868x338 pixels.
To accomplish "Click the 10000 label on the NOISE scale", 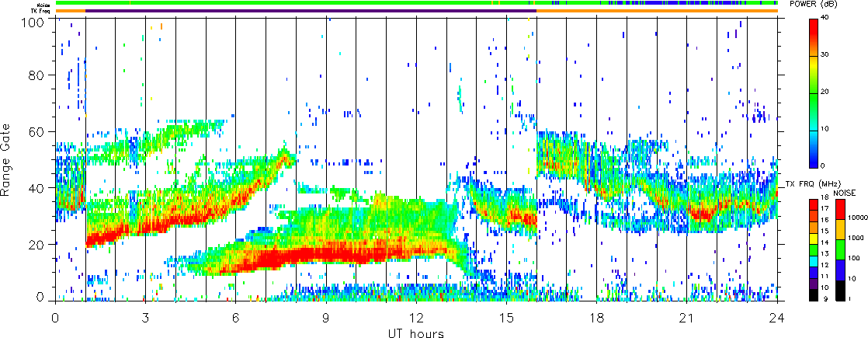I will point(857,218).
